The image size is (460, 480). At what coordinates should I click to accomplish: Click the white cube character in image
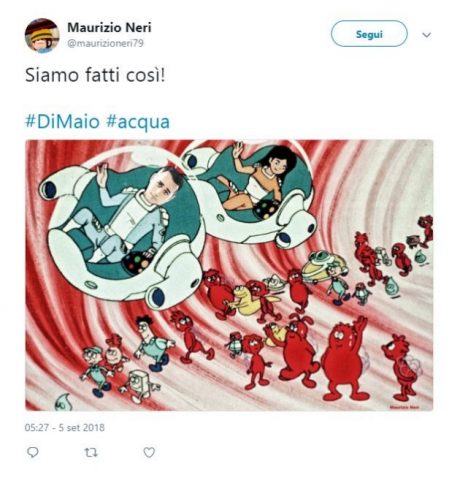click(x=140, y=386)
